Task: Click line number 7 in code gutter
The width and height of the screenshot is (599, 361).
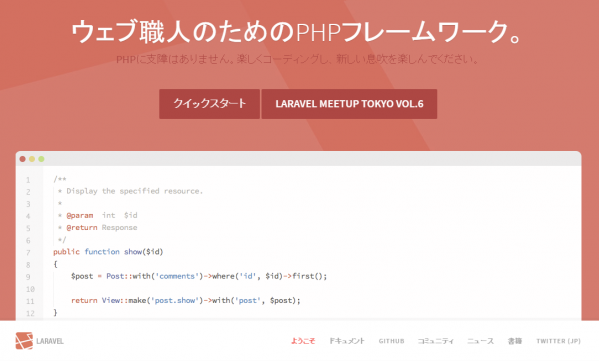Action: [28, 253]
